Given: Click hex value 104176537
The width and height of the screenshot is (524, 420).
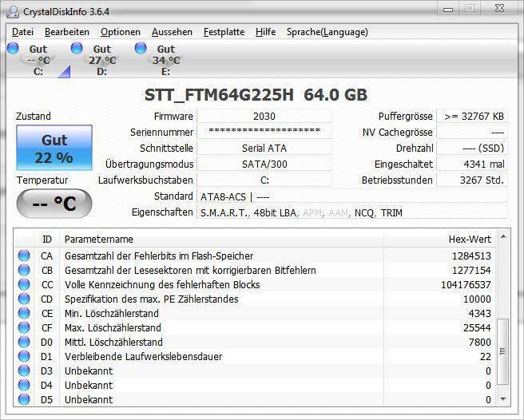Looking at the screenshot, I should point(466,285).
